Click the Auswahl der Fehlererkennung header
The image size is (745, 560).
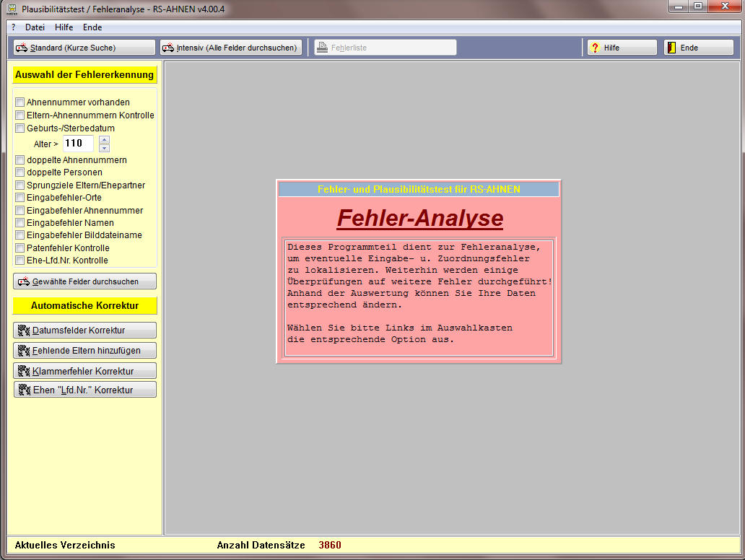click(x=84, y=74)
